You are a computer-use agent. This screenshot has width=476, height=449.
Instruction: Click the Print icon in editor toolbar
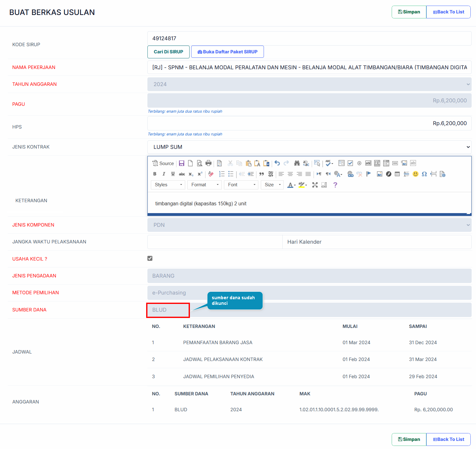[x=208, y=163]
